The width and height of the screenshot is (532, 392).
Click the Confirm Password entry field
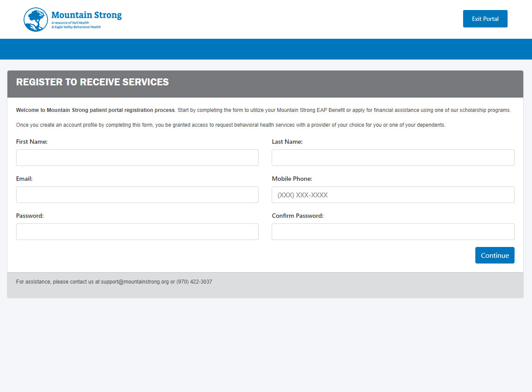point(392,232)
